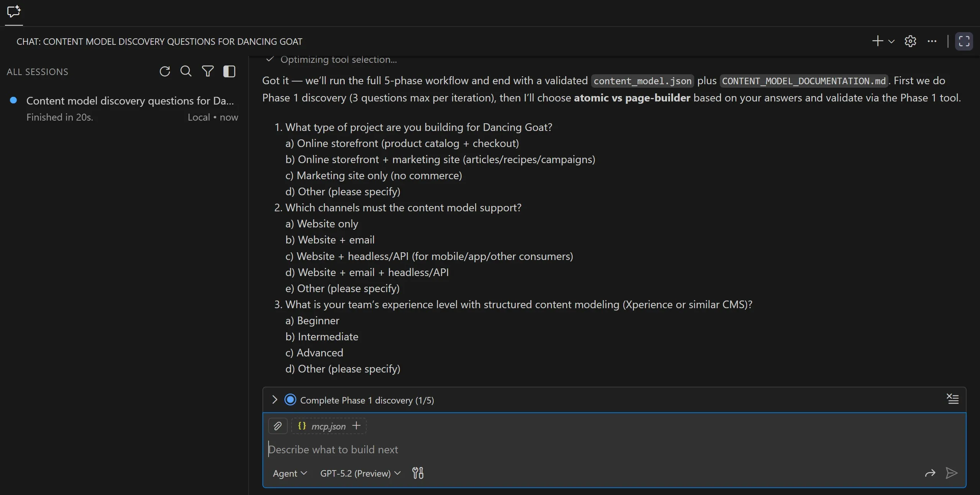
Task: Start a new chat with plus icon
Action: (877, 41)
